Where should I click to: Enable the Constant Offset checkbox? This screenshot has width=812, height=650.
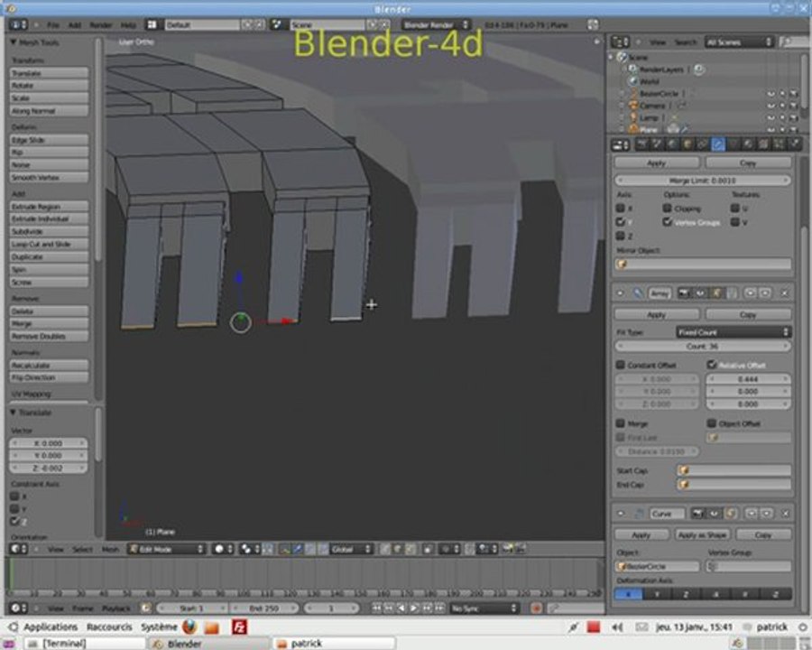coord(621,365)
